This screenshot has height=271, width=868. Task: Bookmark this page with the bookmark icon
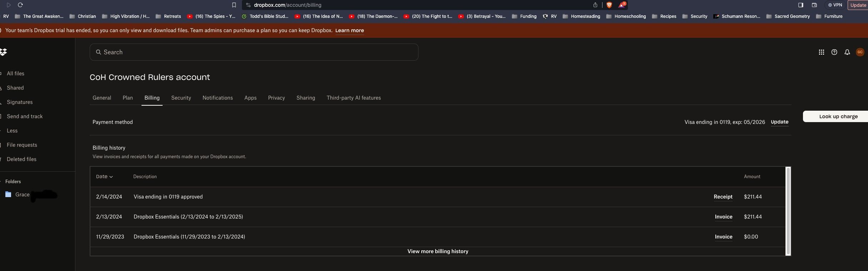pyautogui.click(x=234, y=5)
